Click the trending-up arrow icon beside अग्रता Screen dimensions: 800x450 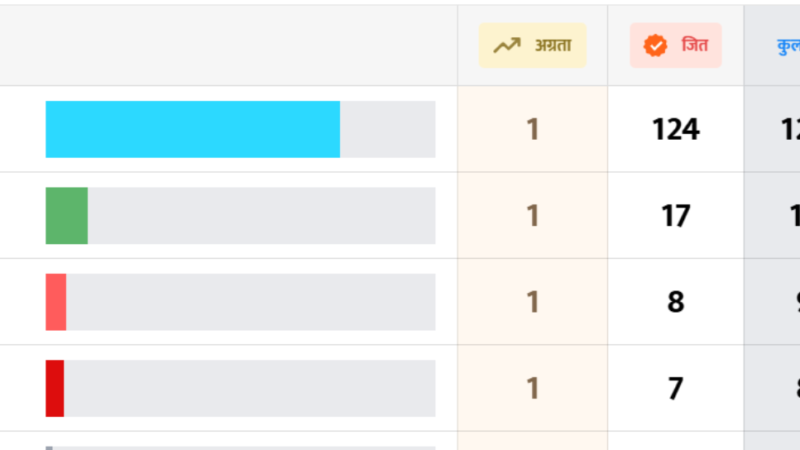click(507, 45)
